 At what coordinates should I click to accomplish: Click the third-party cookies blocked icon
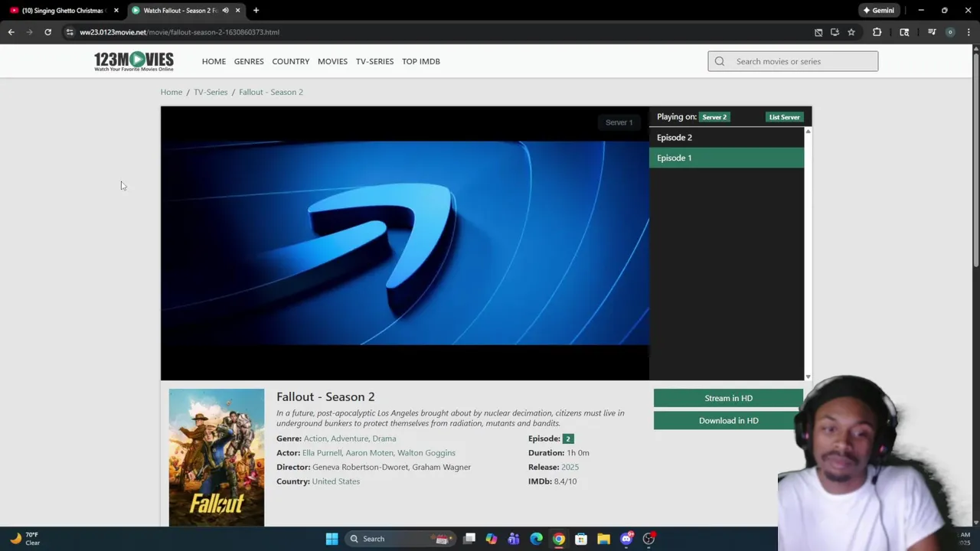pyautogui.click(x=818, y=32)
